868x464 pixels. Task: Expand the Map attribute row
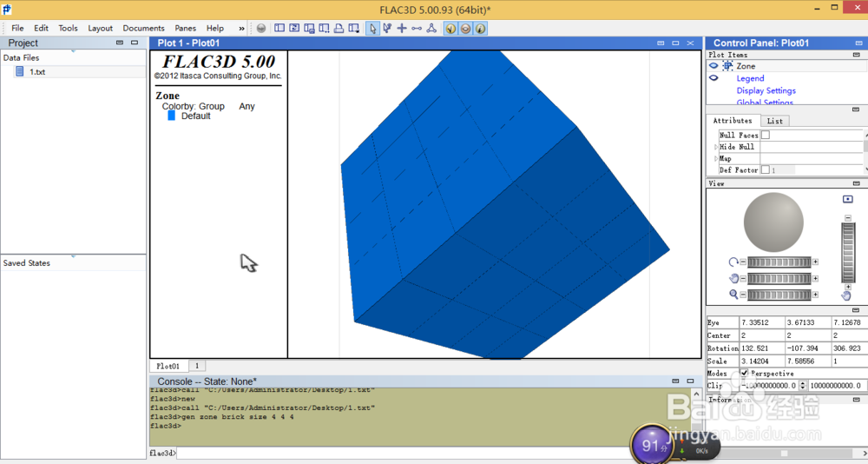pos(716,158)
